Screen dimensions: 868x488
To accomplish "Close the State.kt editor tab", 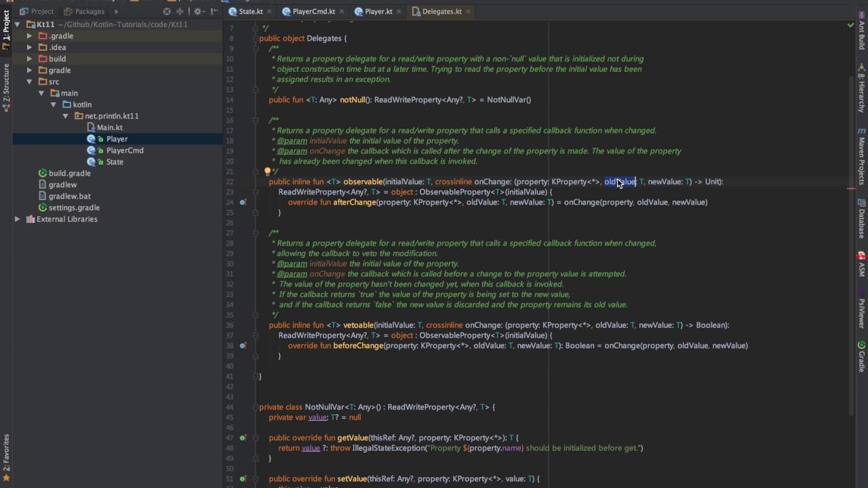I will 268,12.
